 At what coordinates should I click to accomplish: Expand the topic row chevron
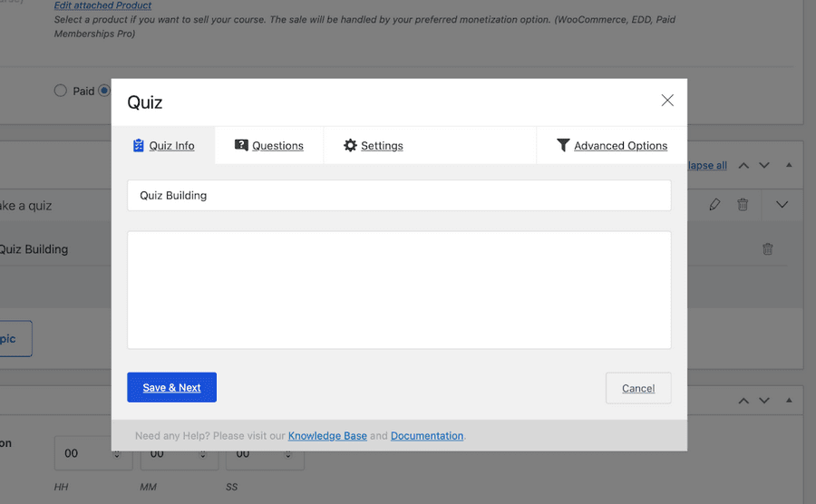point(782,205)
